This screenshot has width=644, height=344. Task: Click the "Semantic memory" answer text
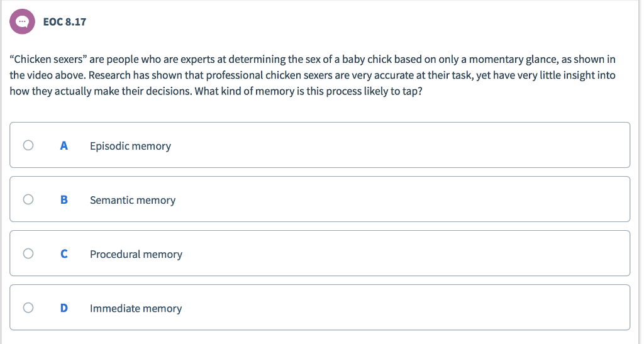133,201
